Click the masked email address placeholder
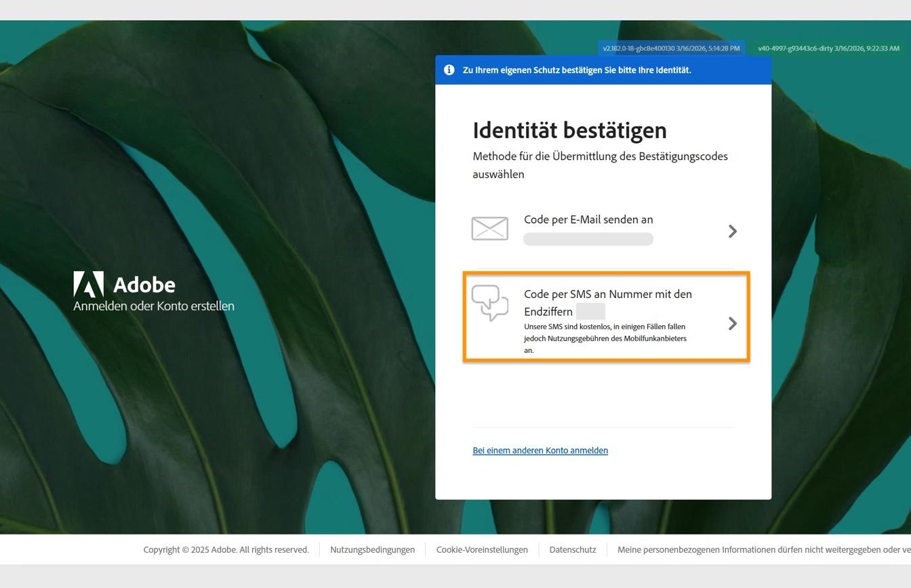The image size is (911, 588). (x=588, y=238)
